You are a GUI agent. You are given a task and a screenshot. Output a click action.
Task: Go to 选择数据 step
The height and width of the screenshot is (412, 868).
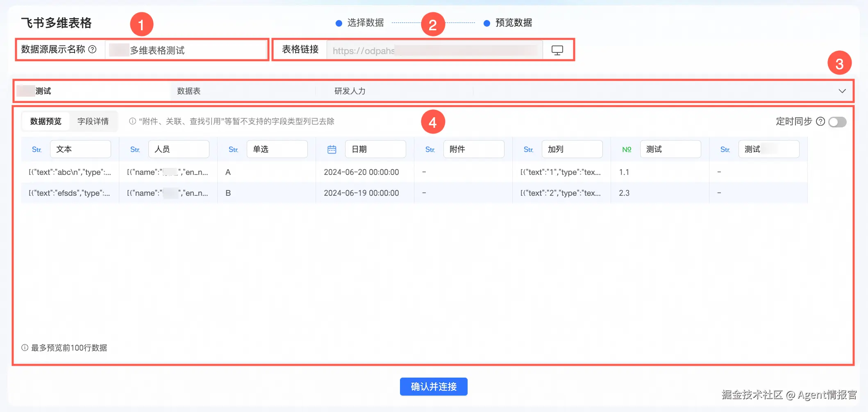(360, 23)
